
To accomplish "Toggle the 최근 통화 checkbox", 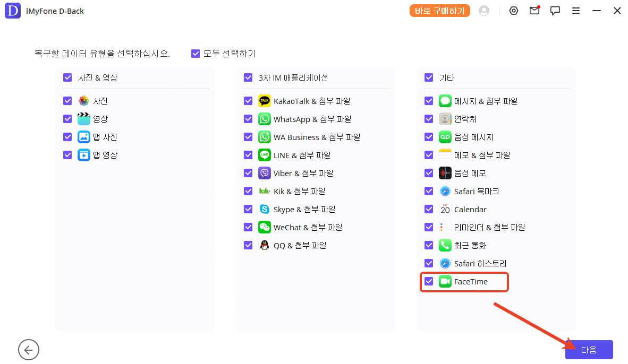I will click(x=429, y=245).
